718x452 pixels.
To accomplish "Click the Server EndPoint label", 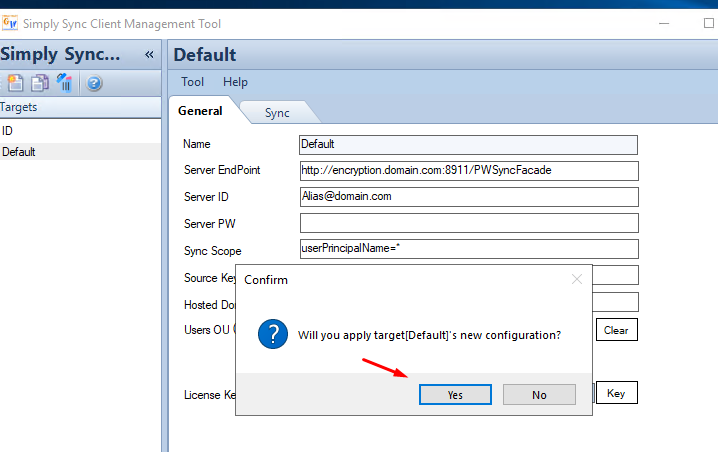I will (x=222, y=170).
